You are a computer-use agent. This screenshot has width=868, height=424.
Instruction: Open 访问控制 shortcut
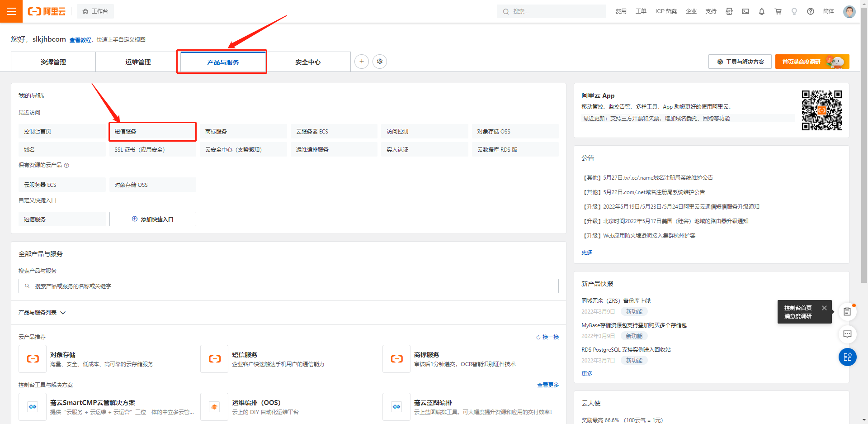point(425,131)
